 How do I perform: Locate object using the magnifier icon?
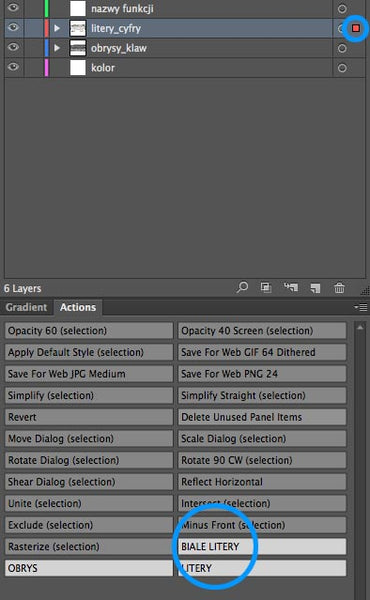coord(242,287)
